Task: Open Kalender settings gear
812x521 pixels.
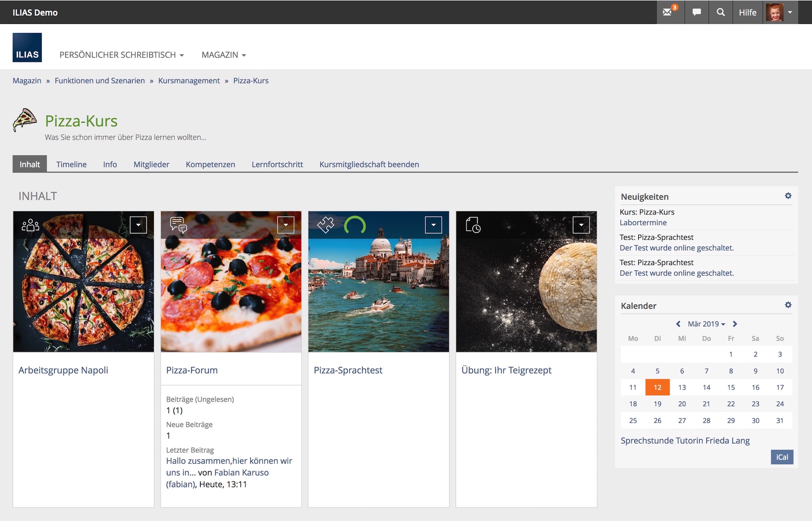Action: tap(788, 305)
